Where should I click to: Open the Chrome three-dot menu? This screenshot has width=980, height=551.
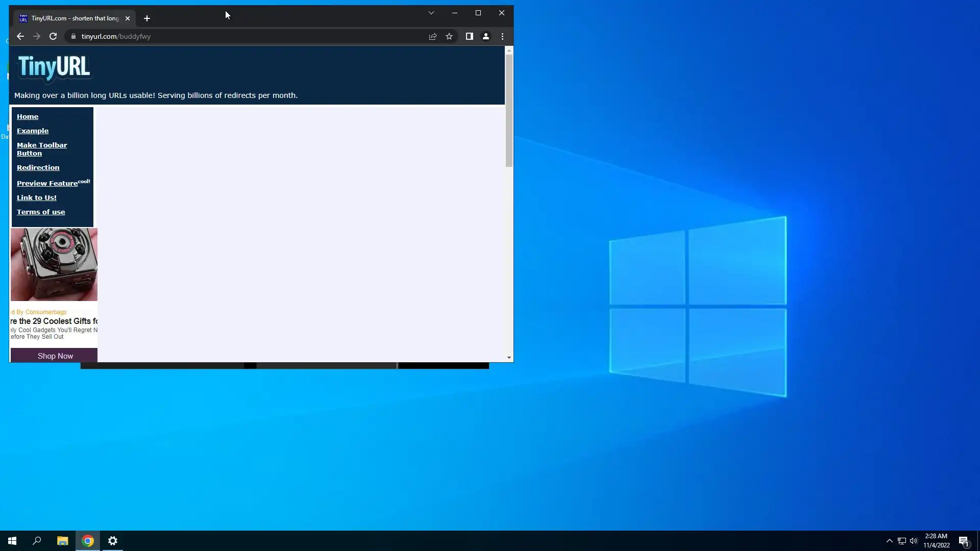tap(503, 36)
